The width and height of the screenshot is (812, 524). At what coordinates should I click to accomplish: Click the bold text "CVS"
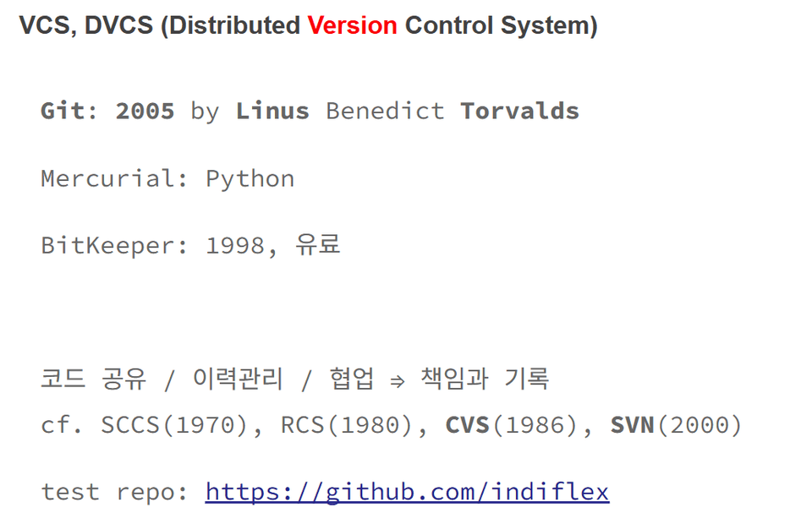pyautogui.click(x=468, y=425)
